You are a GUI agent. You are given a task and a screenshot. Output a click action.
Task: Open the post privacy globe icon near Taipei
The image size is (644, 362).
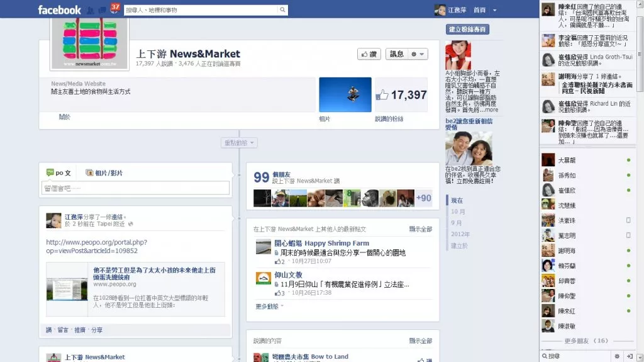point(131,224)
